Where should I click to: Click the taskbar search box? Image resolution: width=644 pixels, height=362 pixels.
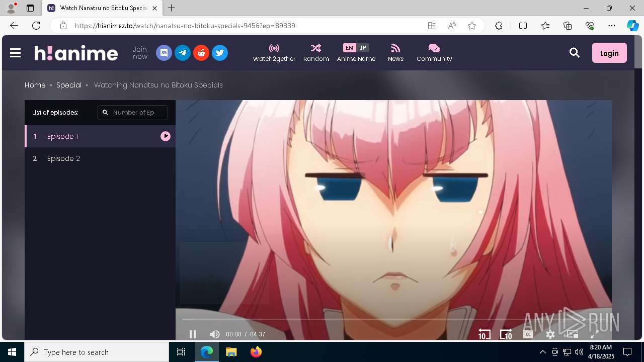click(x=97, y=352)
